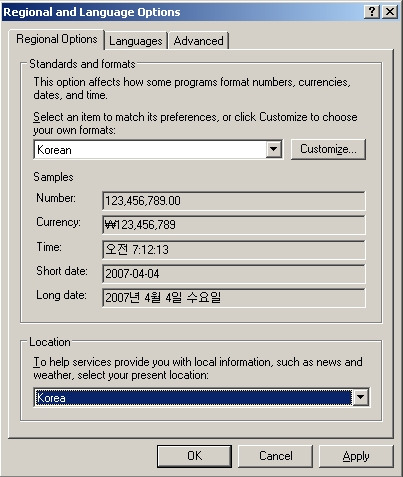Apply the regional settings changes

[356, 456]
